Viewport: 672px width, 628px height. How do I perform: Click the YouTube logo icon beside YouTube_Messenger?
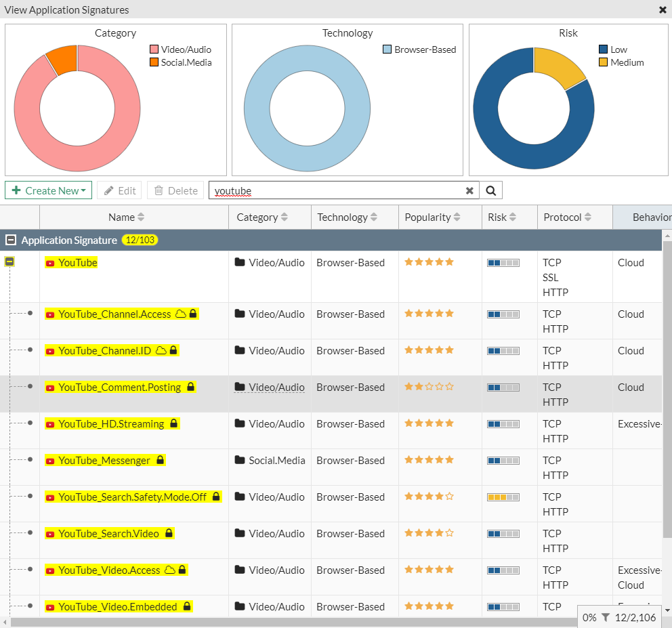pos(50,461)
